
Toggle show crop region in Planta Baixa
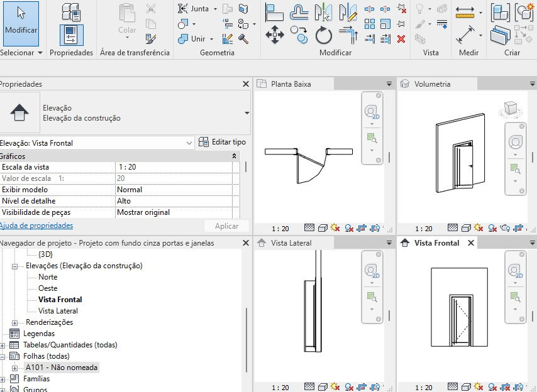pyautogui.click(x=375, y=228)
